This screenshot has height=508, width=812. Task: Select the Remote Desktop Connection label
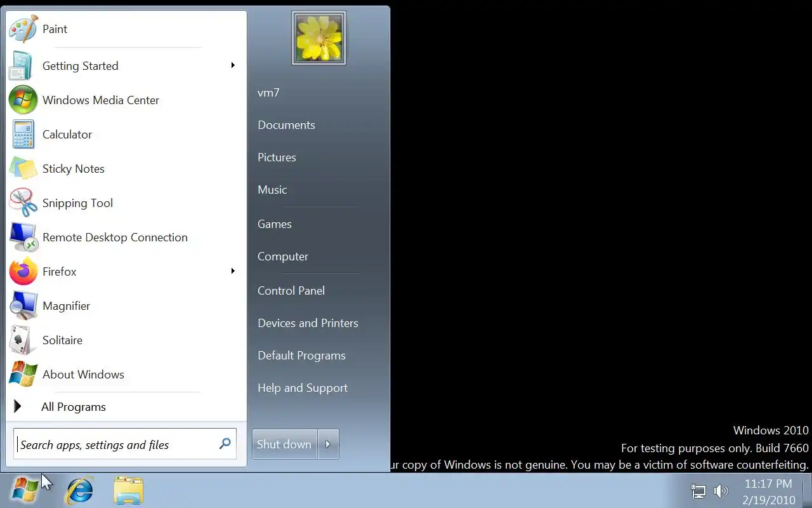point(115,237)
